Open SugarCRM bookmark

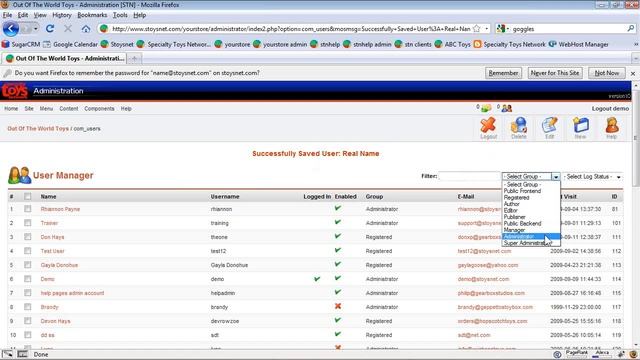point(21,44)
